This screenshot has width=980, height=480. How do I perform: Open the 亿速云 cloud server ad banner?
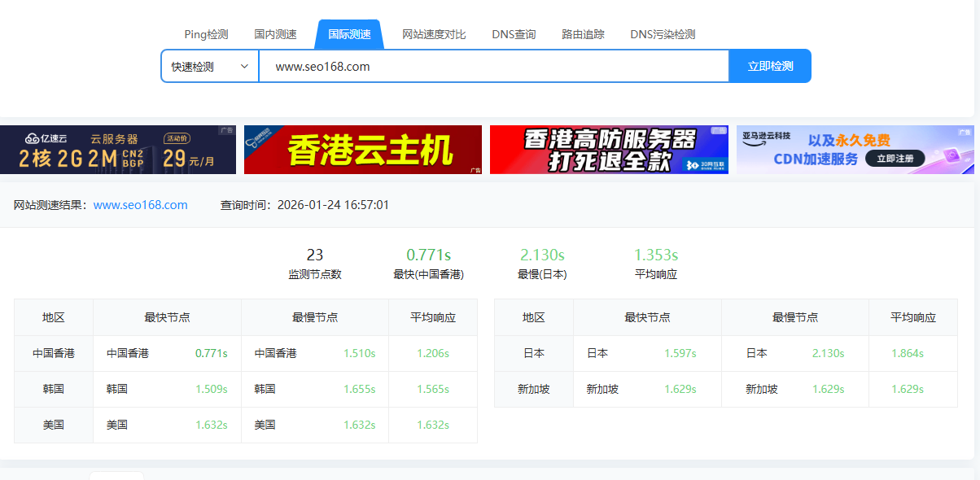click(x=118, y=150)
